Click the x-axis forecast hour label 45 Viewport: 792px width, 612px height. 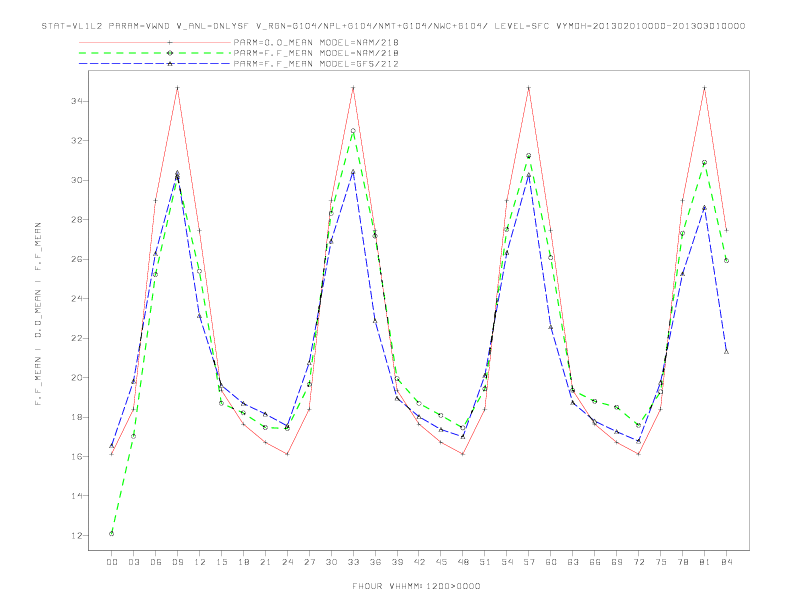441,562
